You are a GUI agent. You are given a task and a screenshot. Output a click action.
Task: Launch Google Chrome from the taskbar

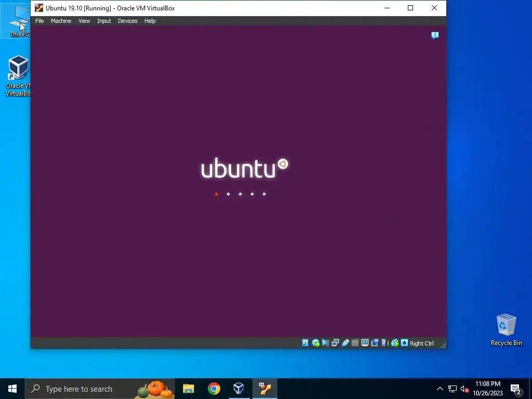pos(214,389)
